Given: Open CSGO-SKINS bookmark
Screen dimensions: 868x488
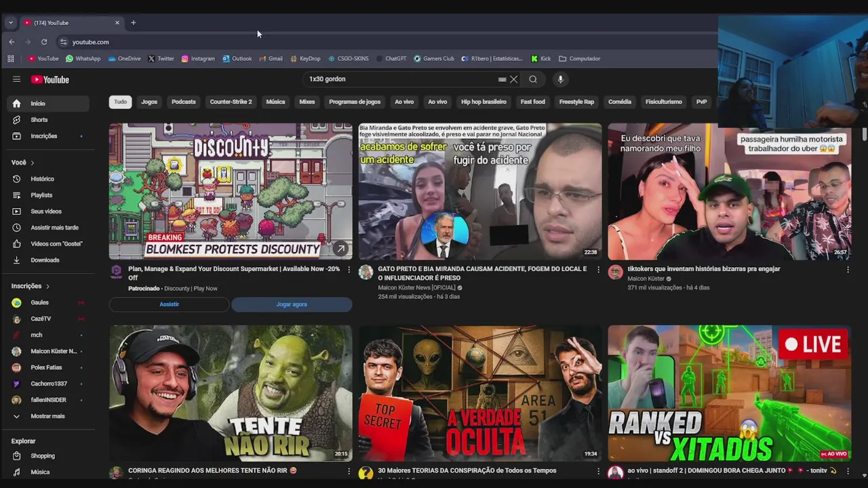Looking at the screenshot, I should [348, 59].
